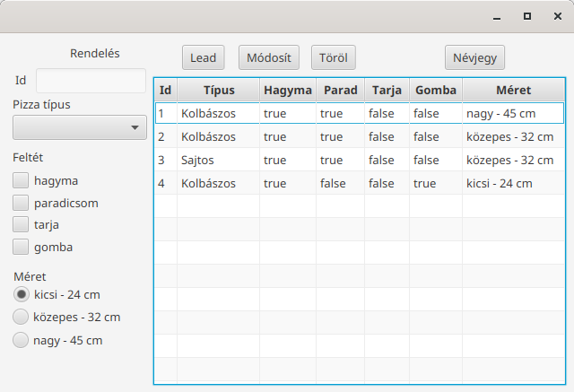
Task: Open the Névjegy dialog
Action: click(474, 57)
